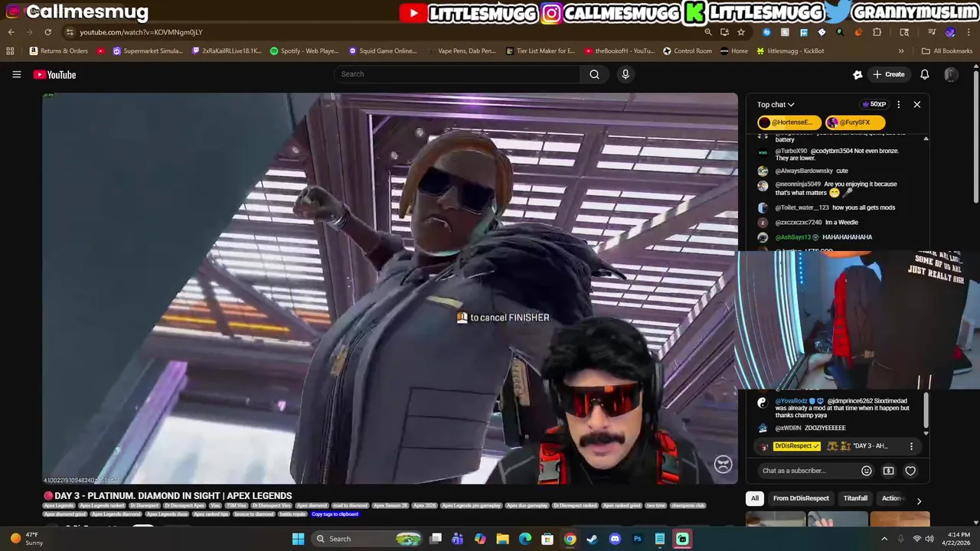Click the DrDisRespect pinned chat badge
Screen dimensions: 980x551
point(796,446)
